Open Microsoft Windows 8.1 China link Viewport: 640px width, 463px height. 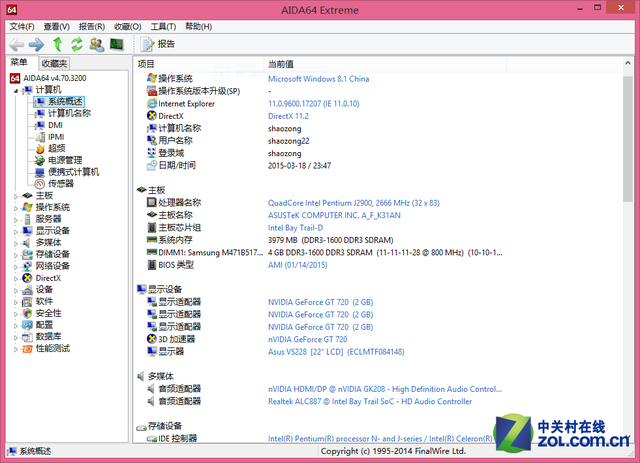click(318, 79)
